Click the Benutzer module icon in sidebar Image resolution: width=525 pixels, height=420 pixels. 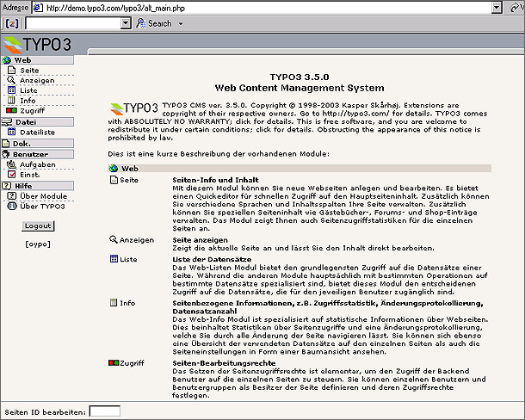point(6,154)
